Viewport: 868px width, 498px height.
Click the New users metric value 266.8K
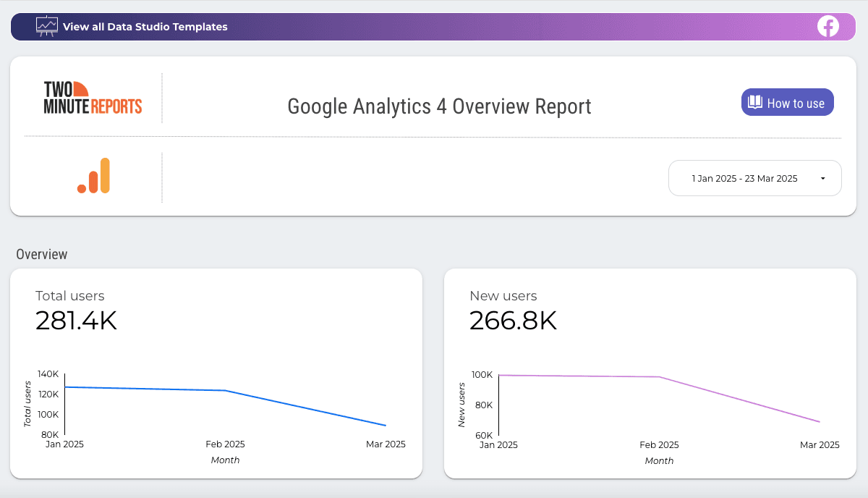tap(514, 321)
